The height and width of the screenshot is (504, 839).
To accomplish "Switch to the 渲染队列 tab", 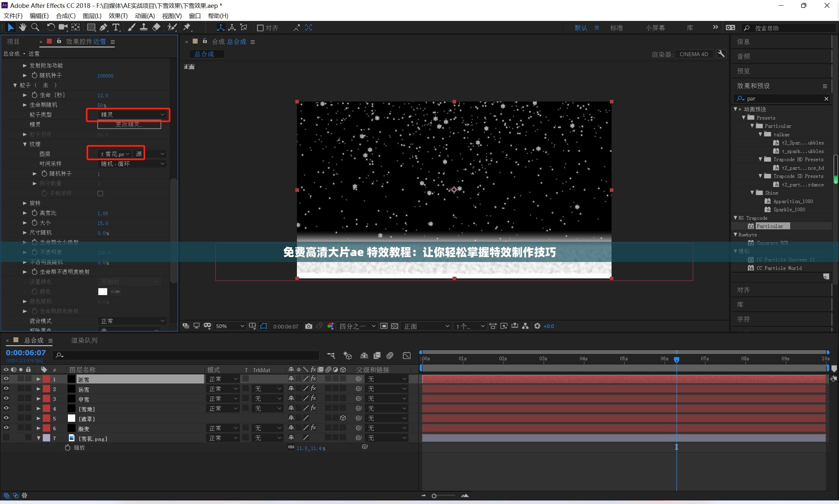I will (x=84, y=340).
